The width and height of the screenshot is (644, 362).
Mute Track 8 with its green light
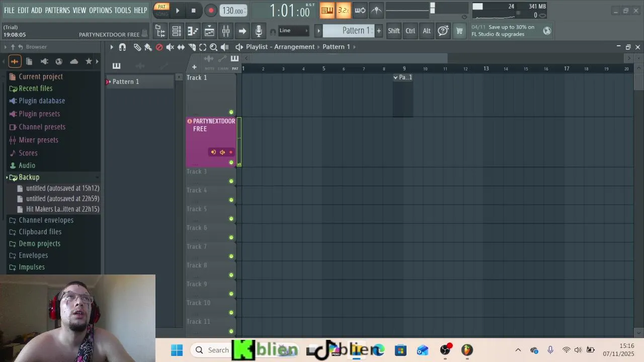231,275
